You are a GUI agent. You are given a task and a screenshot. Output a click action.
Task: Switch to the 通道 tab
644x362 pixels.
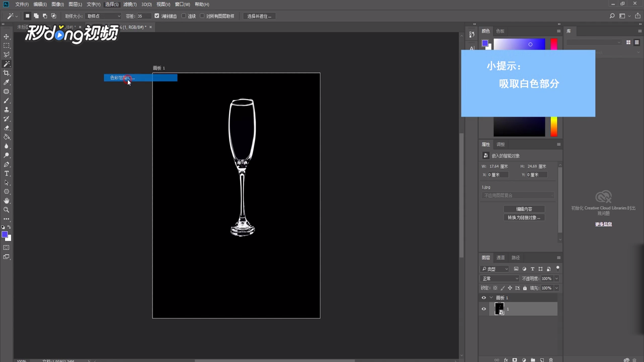[x=501, y=257]
